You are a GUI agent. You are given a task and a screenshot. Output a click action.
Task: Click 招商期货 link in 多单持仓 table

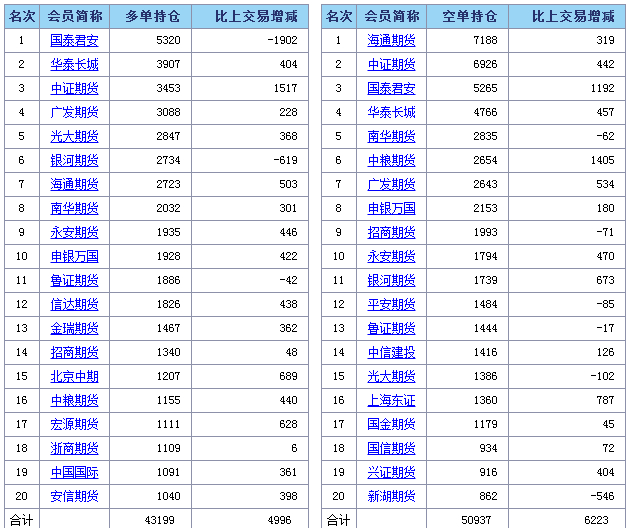[x=74, y=352]
